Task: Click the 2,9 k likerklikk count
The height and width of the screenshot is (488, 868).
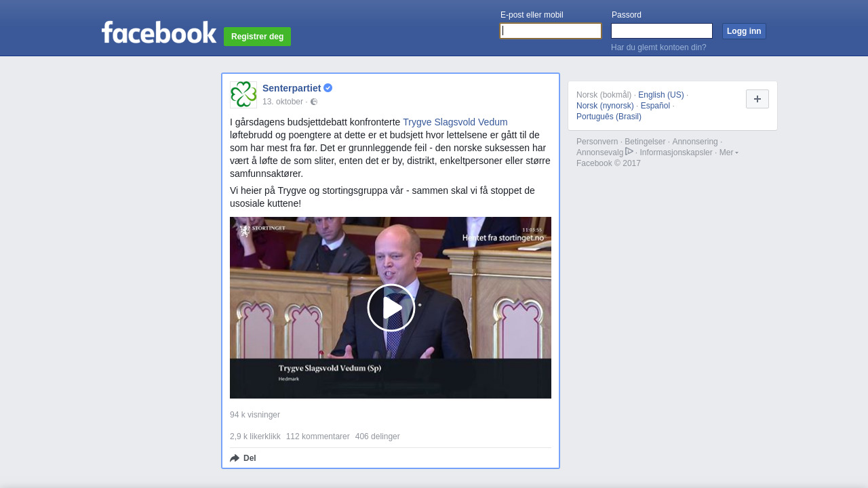Action: 255,436
